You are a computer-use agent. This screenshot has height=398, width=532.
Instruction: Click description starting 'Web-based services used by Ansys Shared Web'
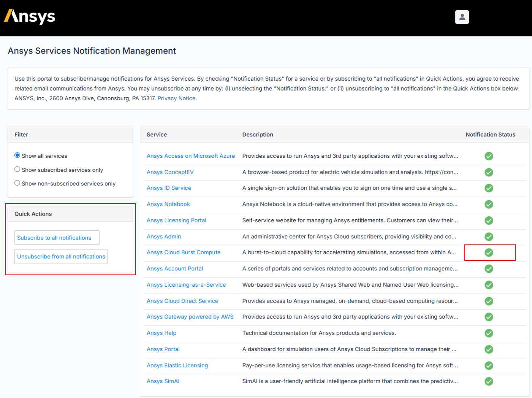[350, 285]
